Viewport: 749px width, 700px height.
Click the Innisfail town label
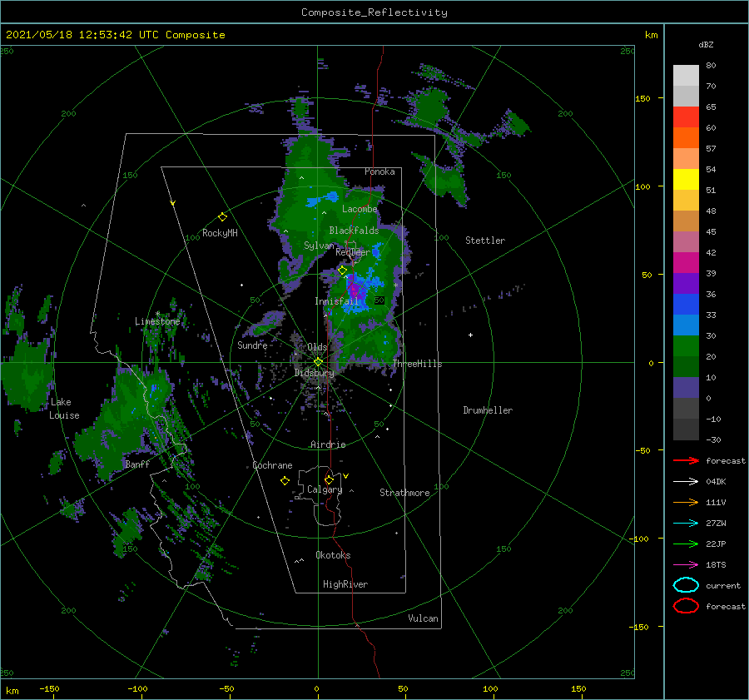336,301
